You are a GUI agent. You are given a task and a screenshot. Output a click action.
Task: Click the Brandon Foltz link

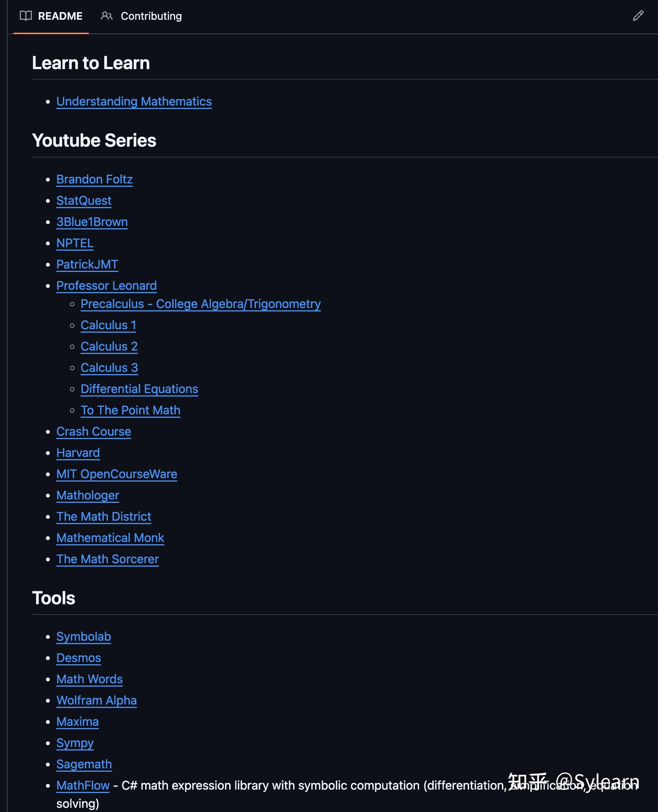click(x=95, y=179)
